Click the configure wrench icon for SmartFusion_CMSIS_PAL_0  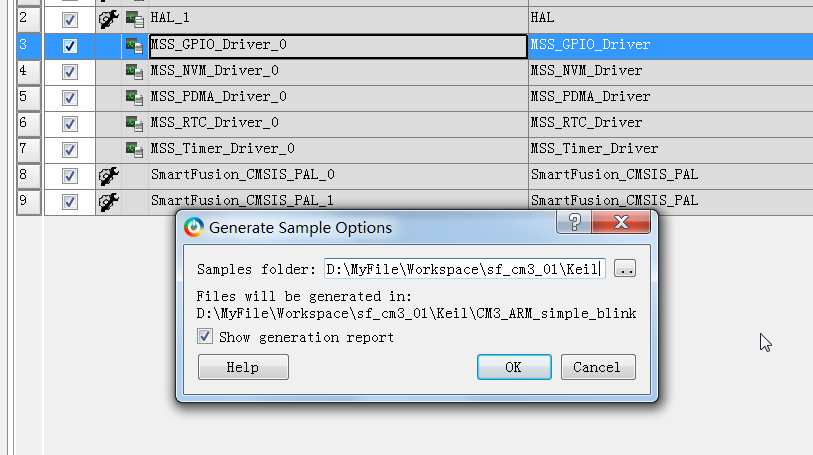click(x=108, y=176)
